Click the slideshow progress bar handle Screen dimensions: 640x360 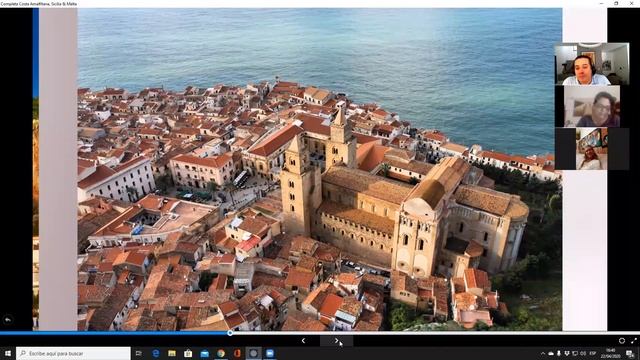(230, 333)
